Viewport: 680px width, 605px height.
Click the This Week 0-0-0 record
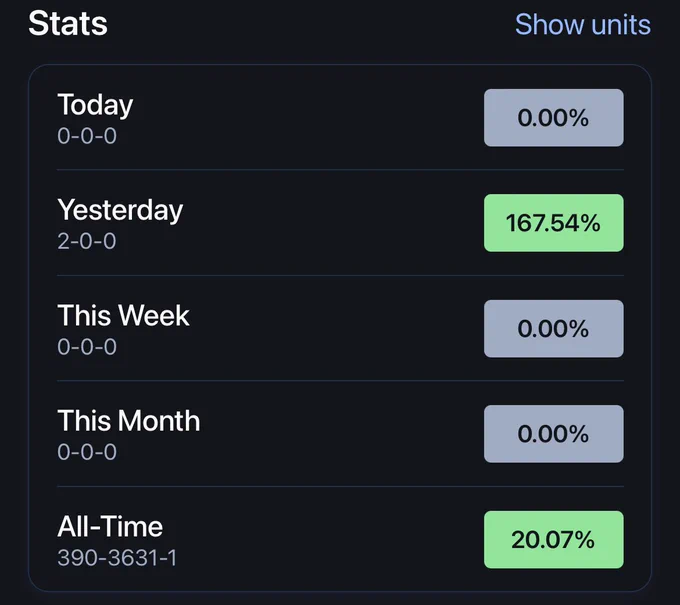tap(87, 347)
